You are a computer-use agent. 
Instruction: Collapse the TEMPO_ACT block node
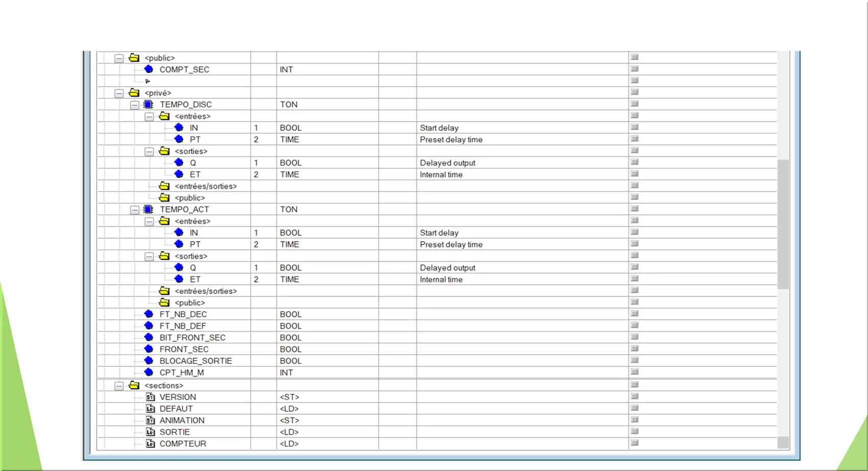point(134,210)
